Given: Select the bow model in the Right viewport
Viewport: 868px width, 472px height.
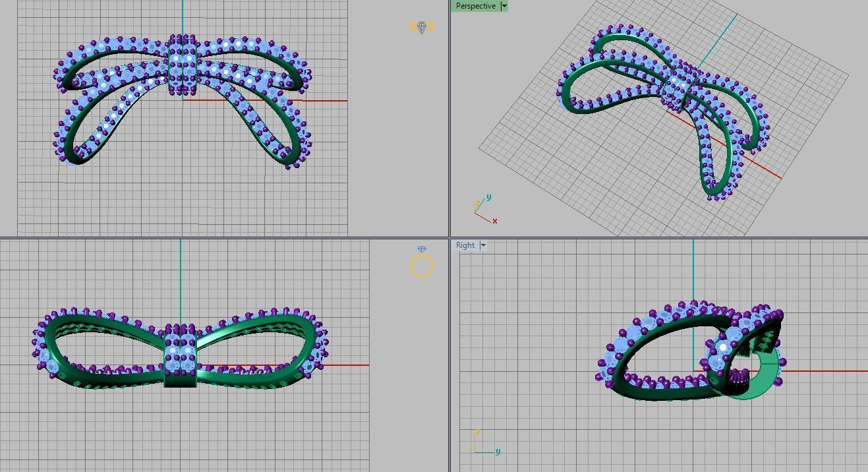Looking at the screenshot, I should coord(691,351).
